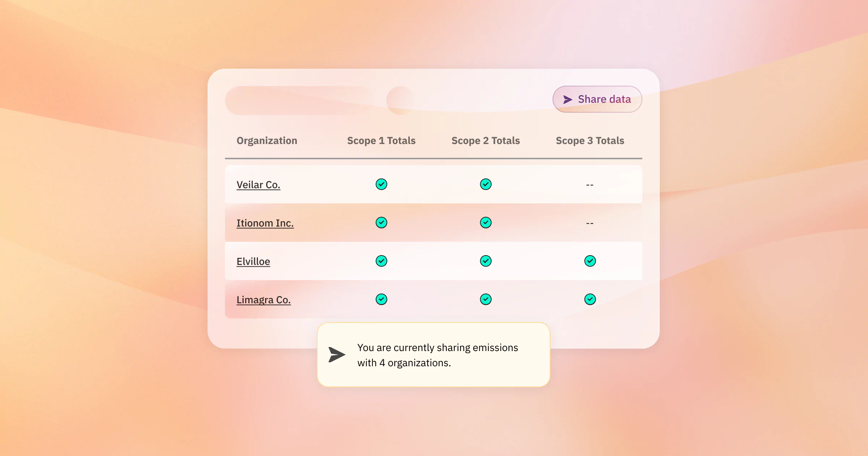This screenshot has height=456, width=868.
Task: Click Limagra Co. Scope 3 check icon
Action: tap(590, 299)
